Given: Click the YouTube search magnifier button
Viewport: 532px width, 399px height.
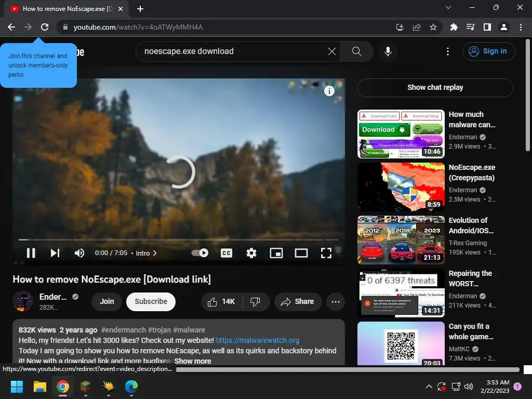Looking at the screenshot, I should point(357,51).
